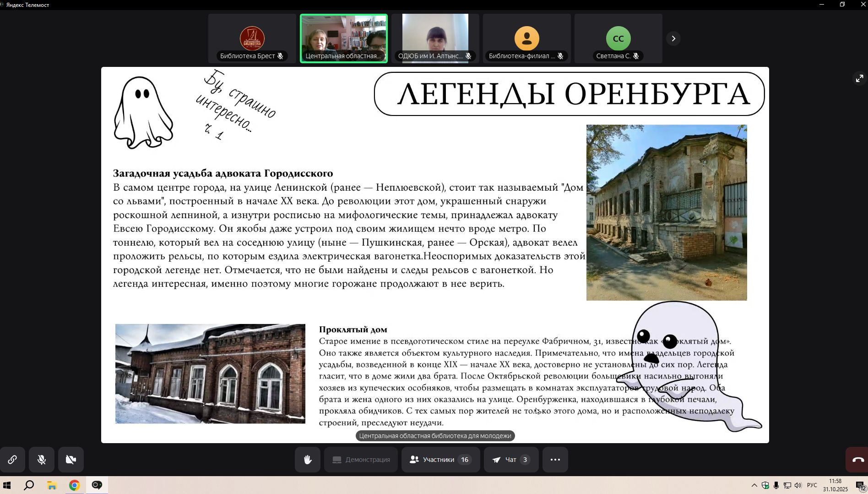Open Windows Start menu
868x494 pixels.
tap(7, 485)
